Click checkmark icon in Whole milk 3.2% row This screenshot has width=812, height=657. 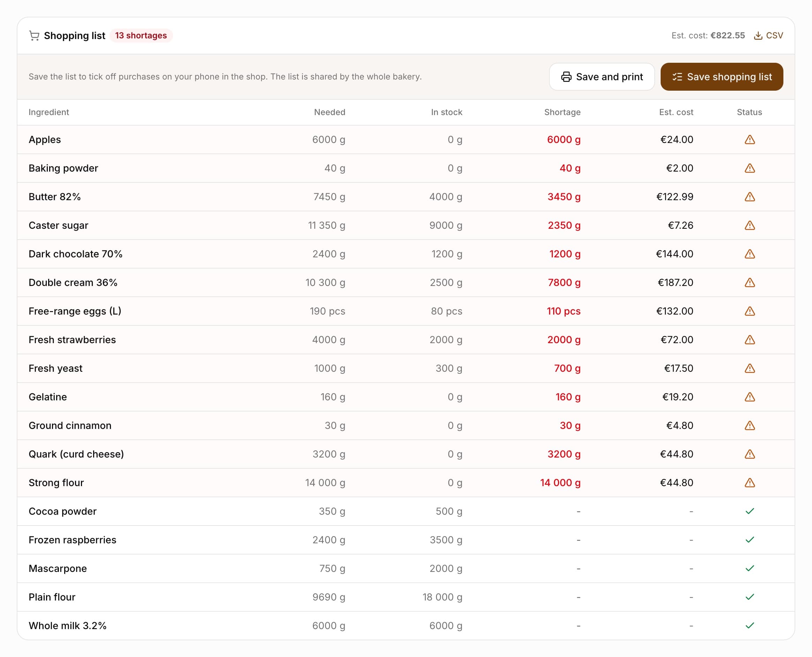[750, 626]
